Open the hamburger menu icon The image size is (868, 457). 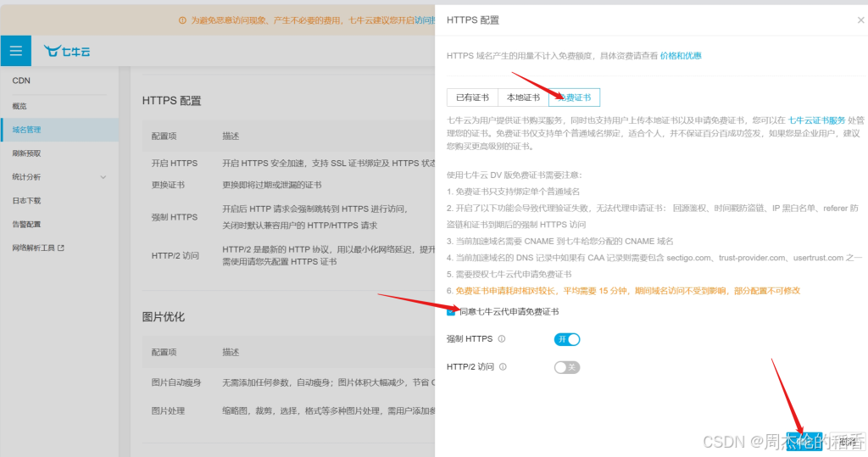point(15,51)
